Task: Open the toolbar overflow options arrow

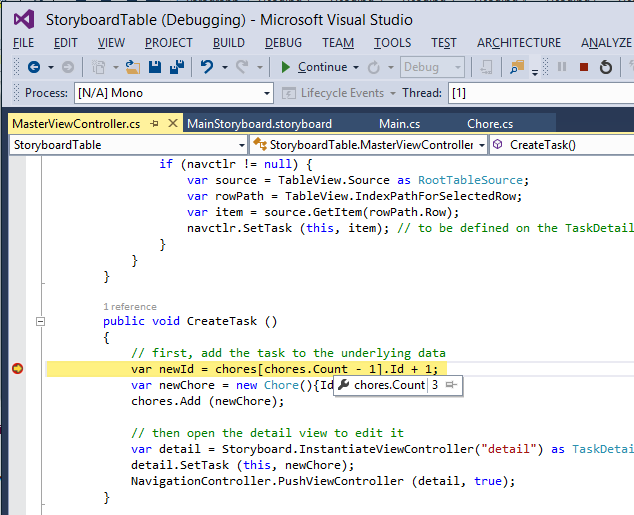Action: 535,73
